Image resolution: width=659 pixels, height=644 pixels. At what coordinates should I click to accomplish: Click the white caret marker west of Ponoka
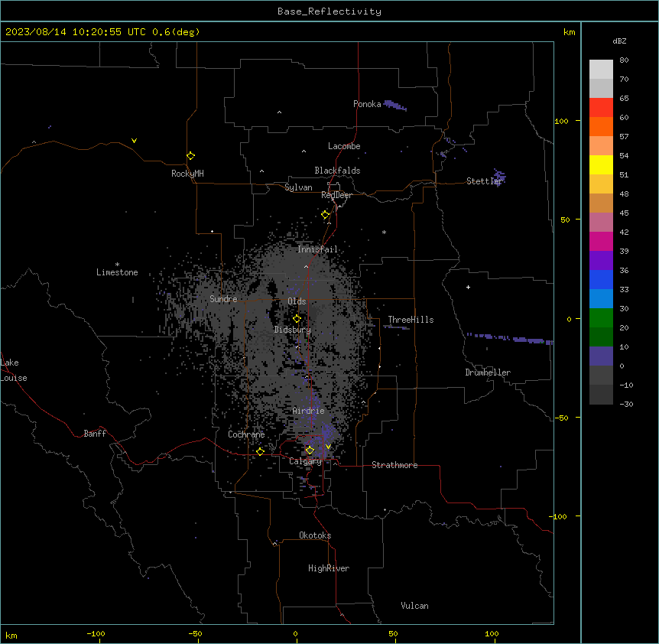279,112
